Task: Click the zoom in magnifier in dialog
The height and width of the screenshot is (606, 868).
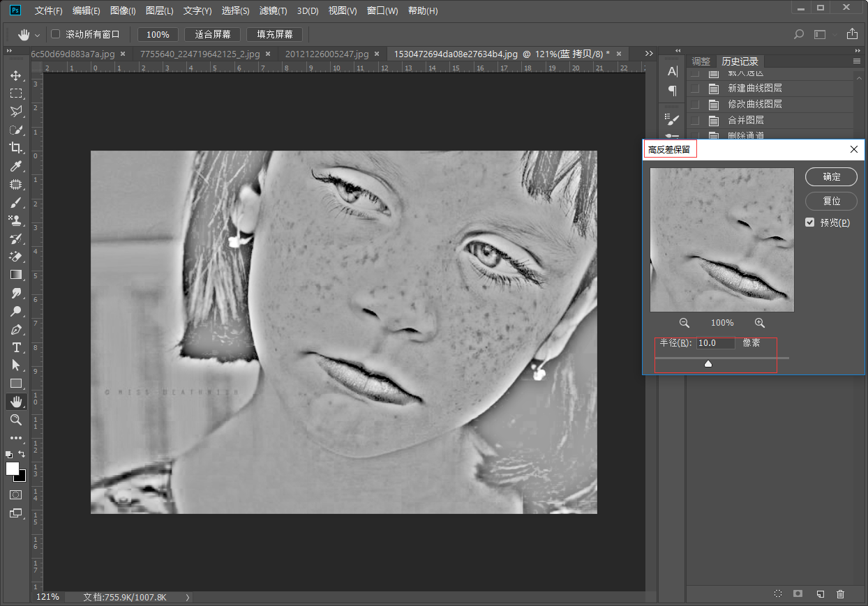Action: 760,323
